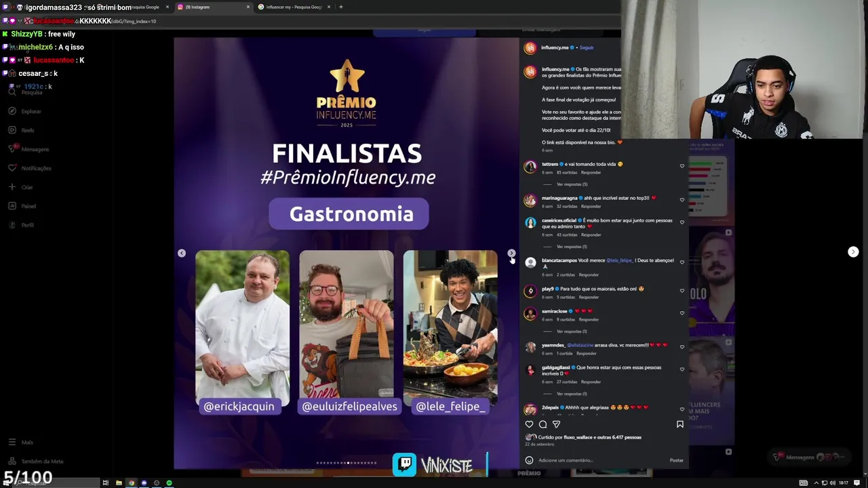Click the @lele_felipe_ finalist photo
The width and height of the screenshot is (868, 488).
pyautogui.click(x=450, y=328)
